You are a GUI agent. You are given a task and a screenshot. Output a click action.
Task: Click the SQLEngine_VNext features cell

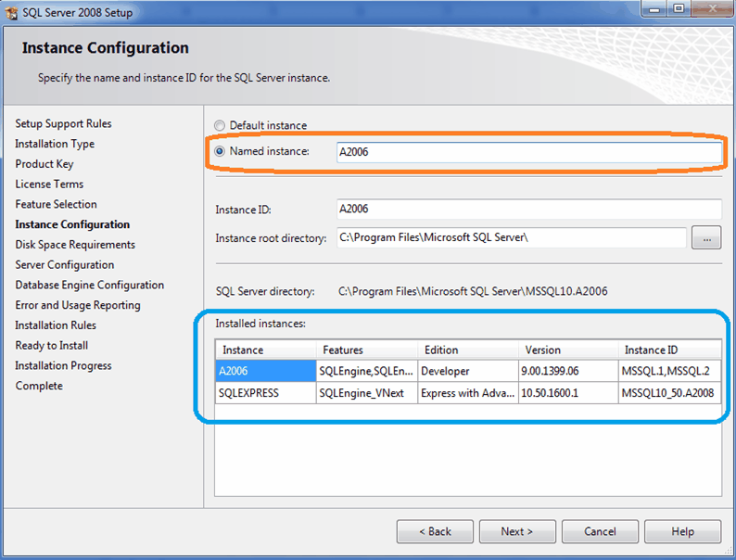coord(367,393)
